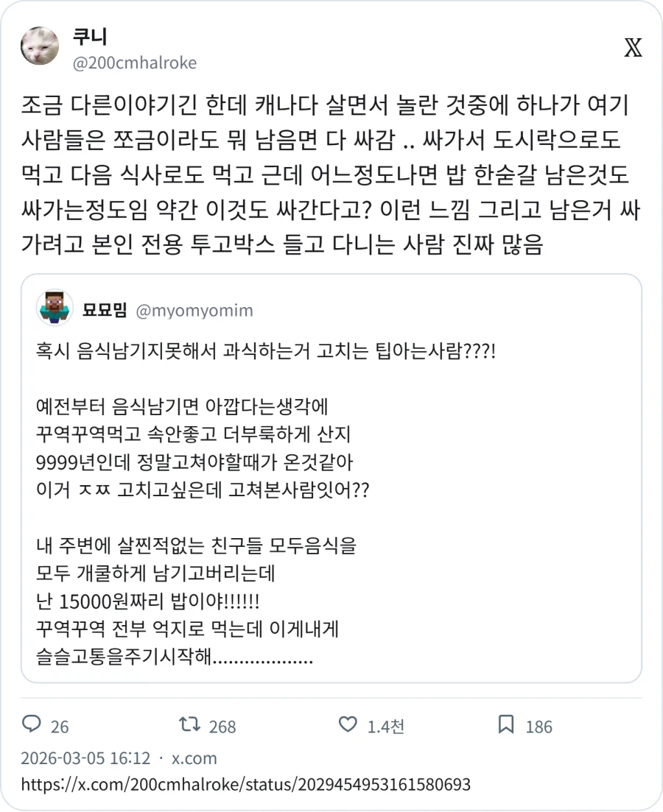Viewport: 663px width, 812px height.
Task: Open 묘묘밈's Minecraft avatar image
Action: point(52,309)
